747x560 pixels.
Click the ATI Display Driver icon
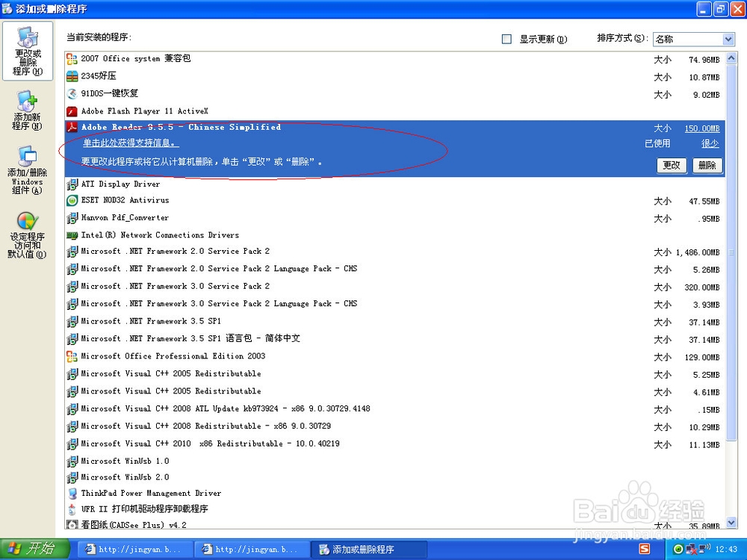(x=72, y=184)
